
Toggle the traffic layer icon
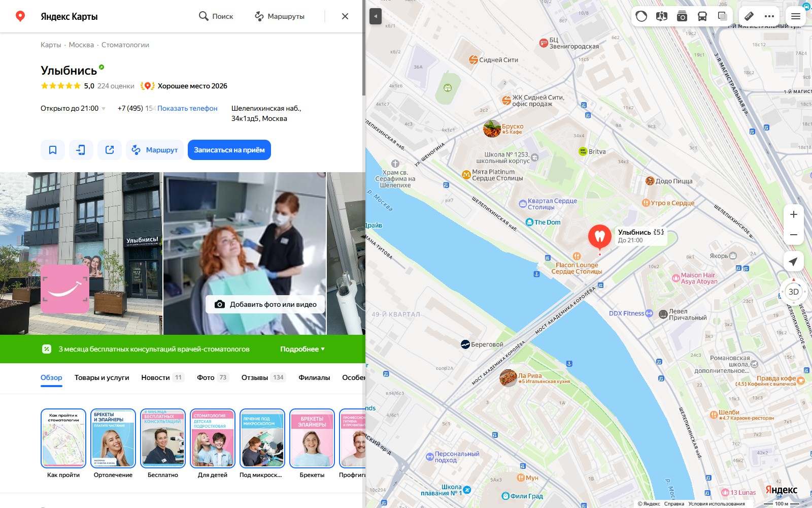pyautogui.click(x=641, y=16)
